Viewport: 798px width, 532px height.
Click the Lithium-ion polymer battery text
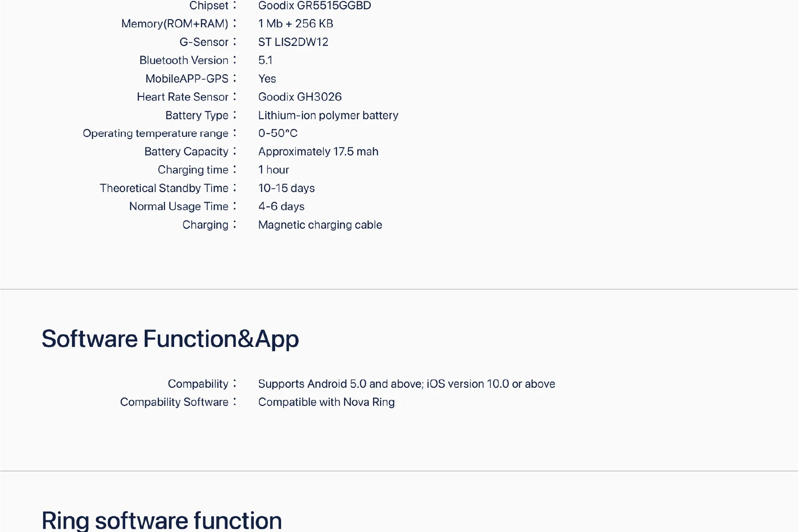pyautogui.click(x=328, y=115)
